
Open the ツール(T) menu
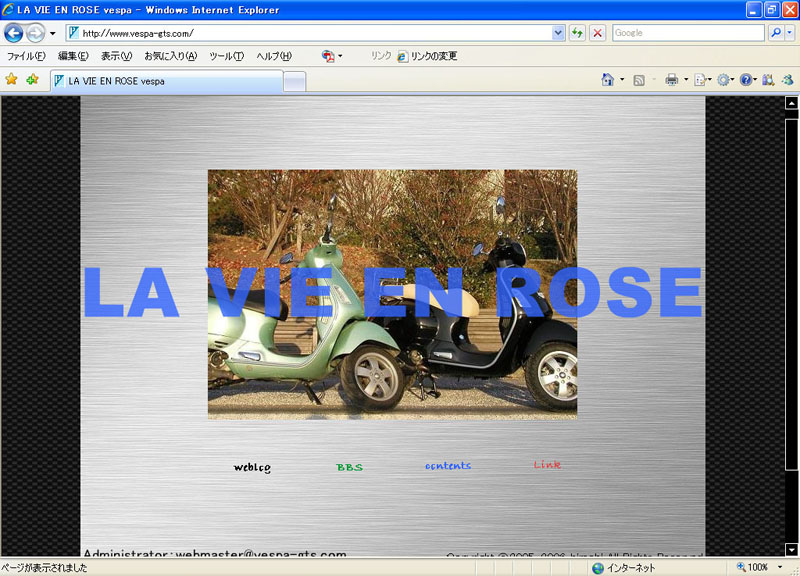click(227, 56)
